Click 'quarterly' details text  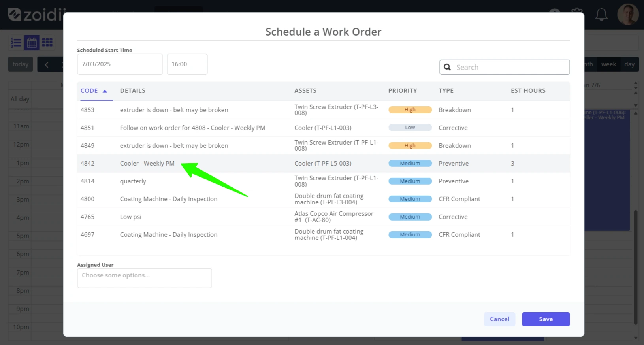(x=133, y=181)
